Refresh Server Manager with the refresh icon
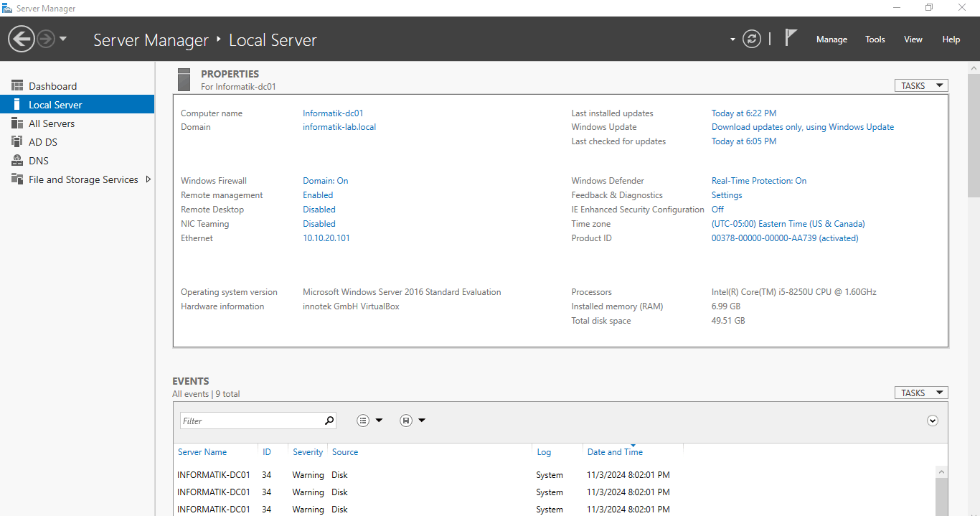Screen dimensions: 980x516 (x=751, y=39)
